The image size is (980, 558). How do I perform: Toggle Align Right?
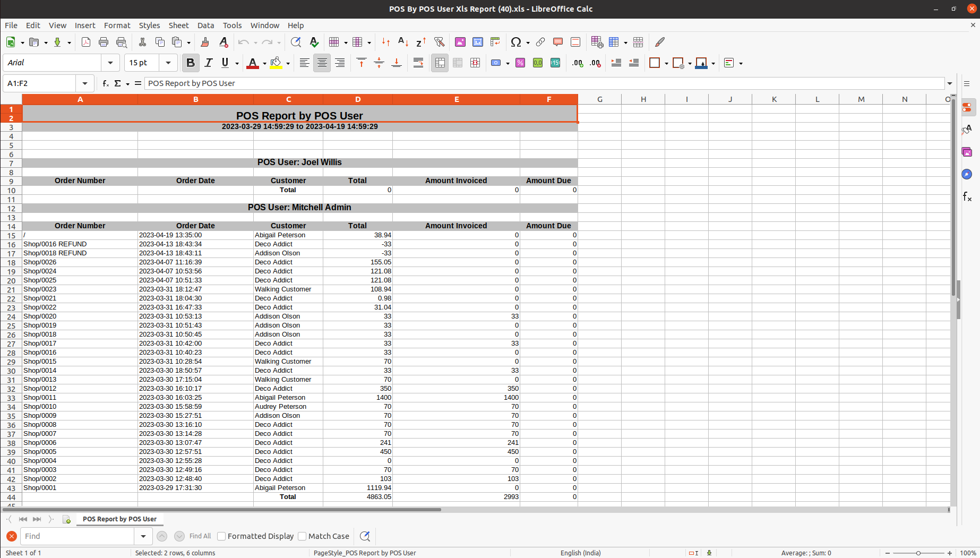click(x=340, y=63)
